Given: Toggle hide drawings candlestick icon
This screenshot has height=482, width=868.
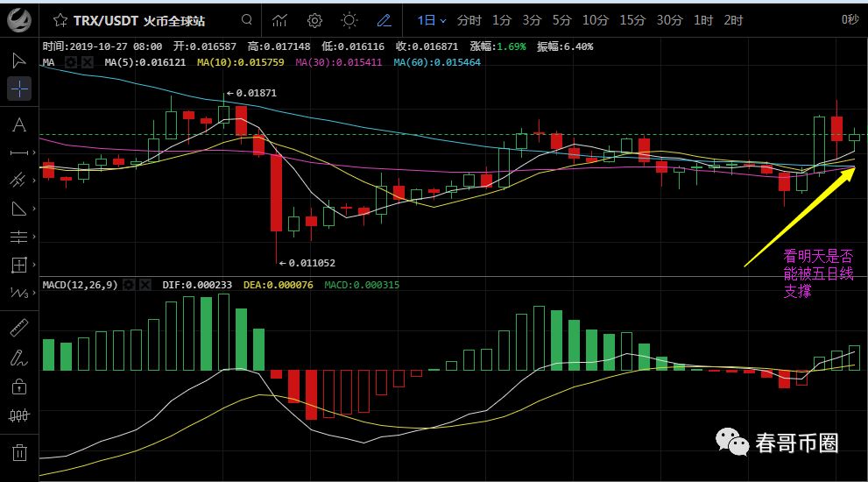Looking at the screenshot, I should click(18, 415).
